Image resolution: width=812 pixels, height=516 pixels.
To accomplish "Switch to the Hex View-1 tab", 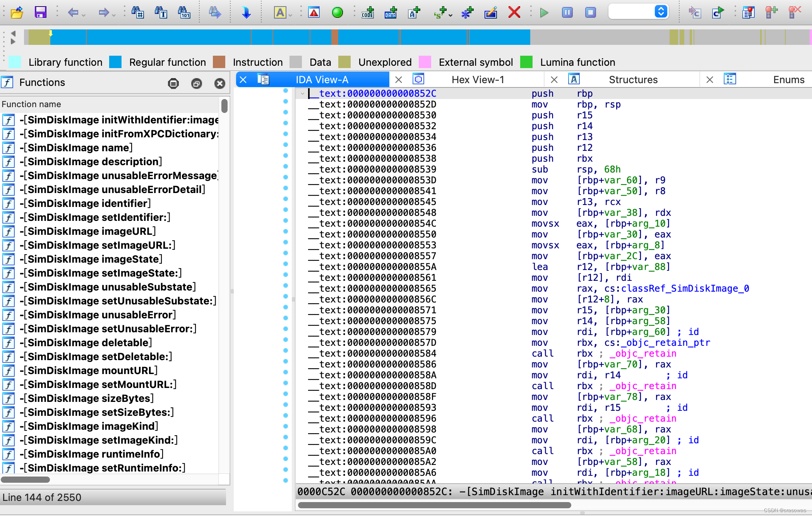I will point(477,80).
